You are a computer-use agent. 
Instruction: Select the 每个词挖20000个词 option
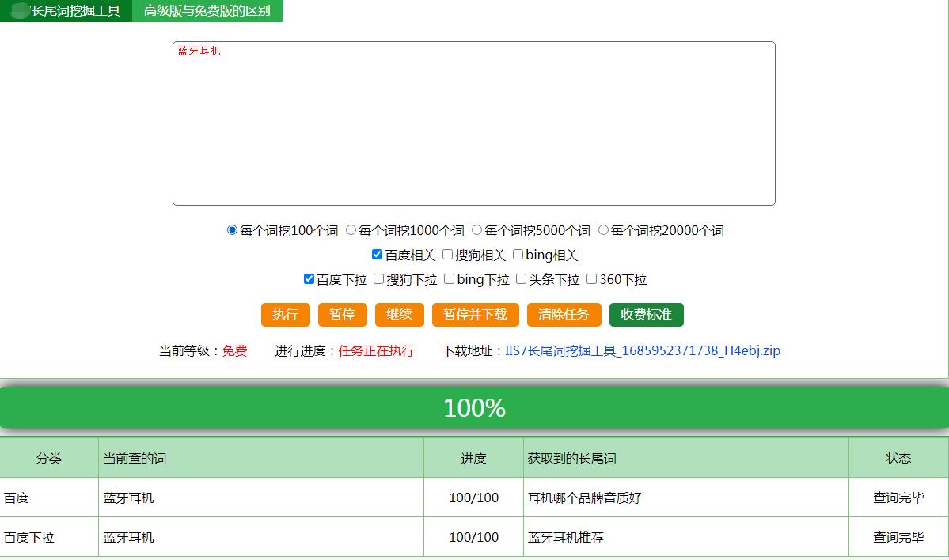click(604, 230)
